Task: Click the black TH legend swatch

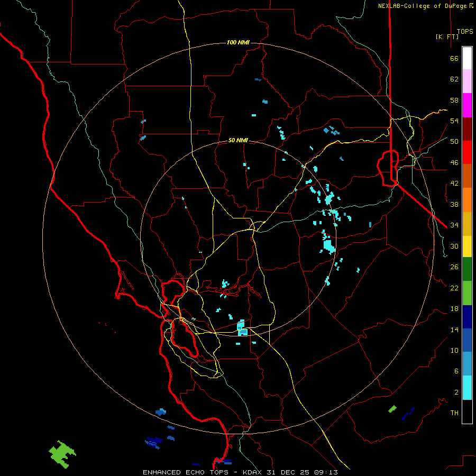Action: [x=467, y=411]
